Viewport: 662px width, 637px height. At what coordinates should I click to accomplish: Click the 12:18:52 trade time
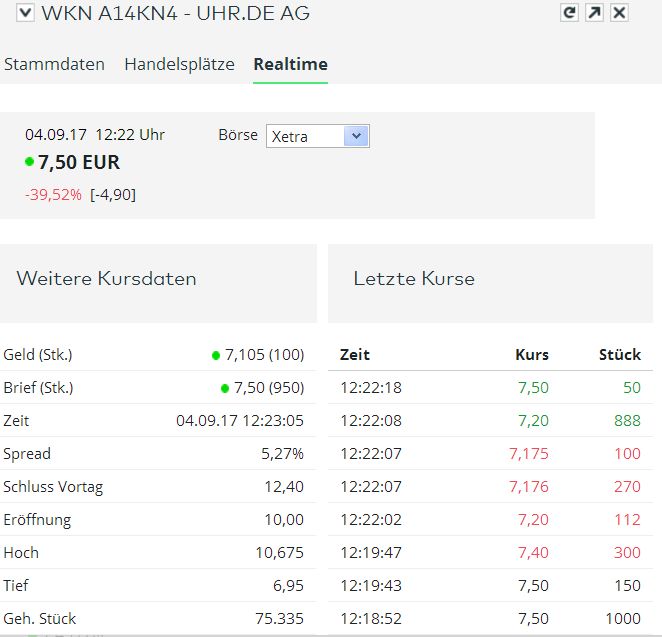click(371, 618)
